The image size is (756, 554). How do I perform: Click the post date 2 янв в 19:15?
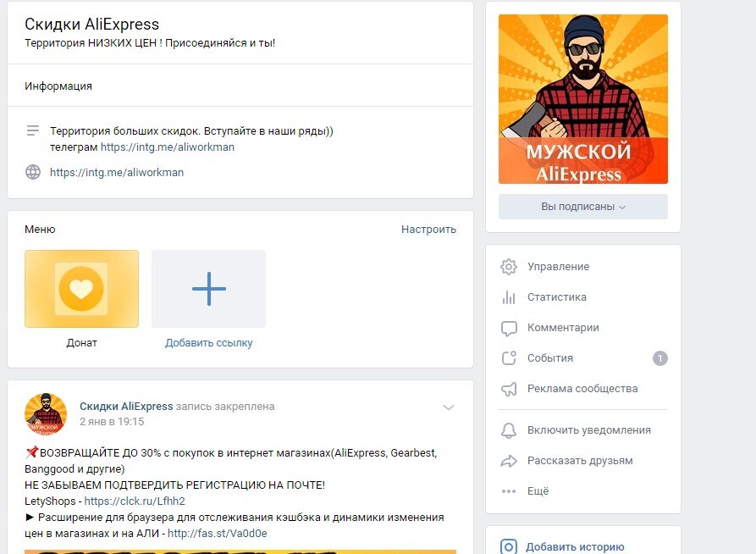point(112,421)
